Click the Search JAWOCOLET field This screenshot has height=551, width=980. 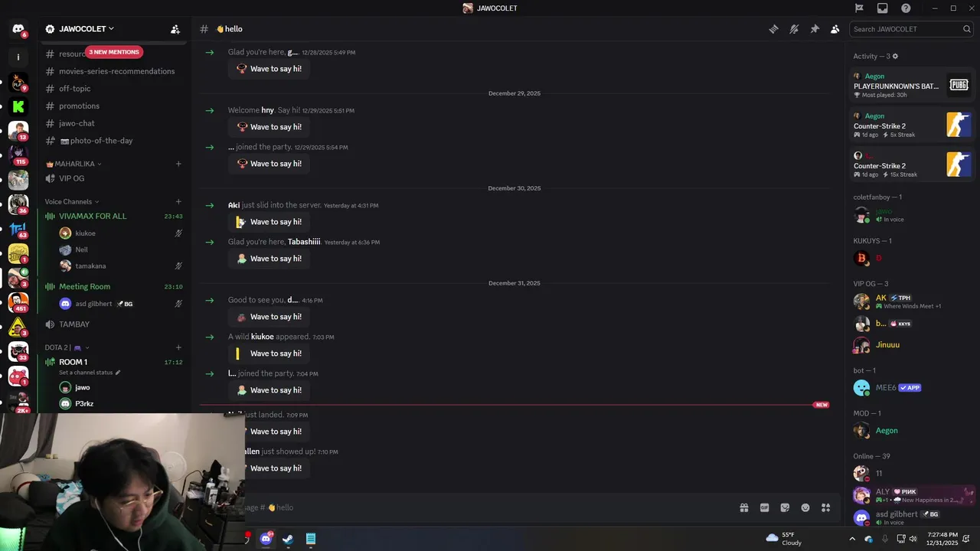coord(911,29)
